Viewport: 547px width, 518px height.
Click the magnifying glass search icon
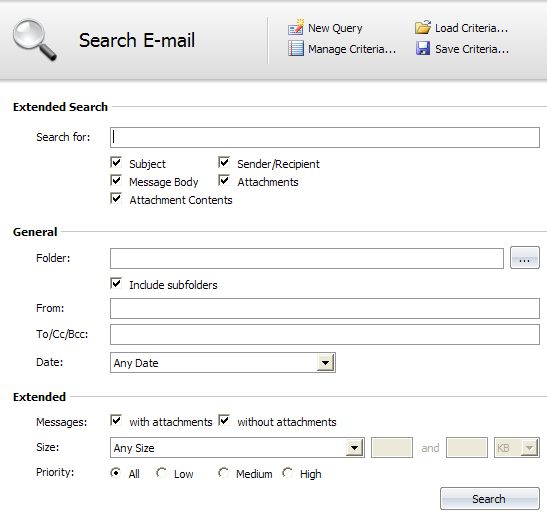[34, 40]
